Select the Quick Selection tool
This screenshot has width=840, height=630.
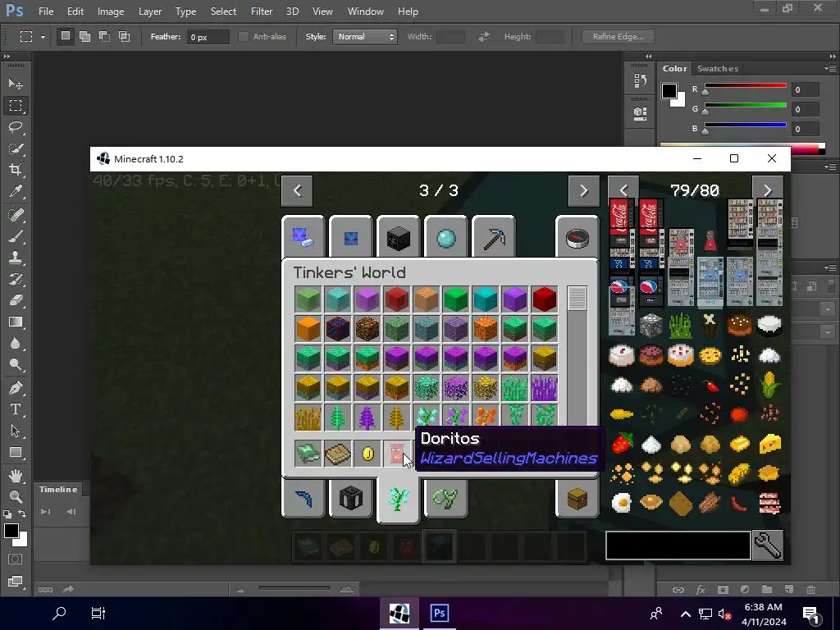(x=16, y=148)
